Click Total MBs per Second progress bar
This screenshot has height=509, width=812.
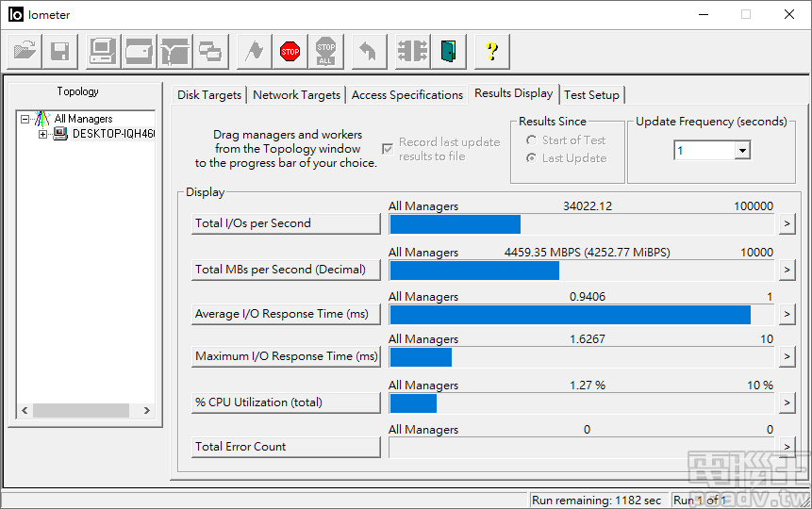(582, 271)
